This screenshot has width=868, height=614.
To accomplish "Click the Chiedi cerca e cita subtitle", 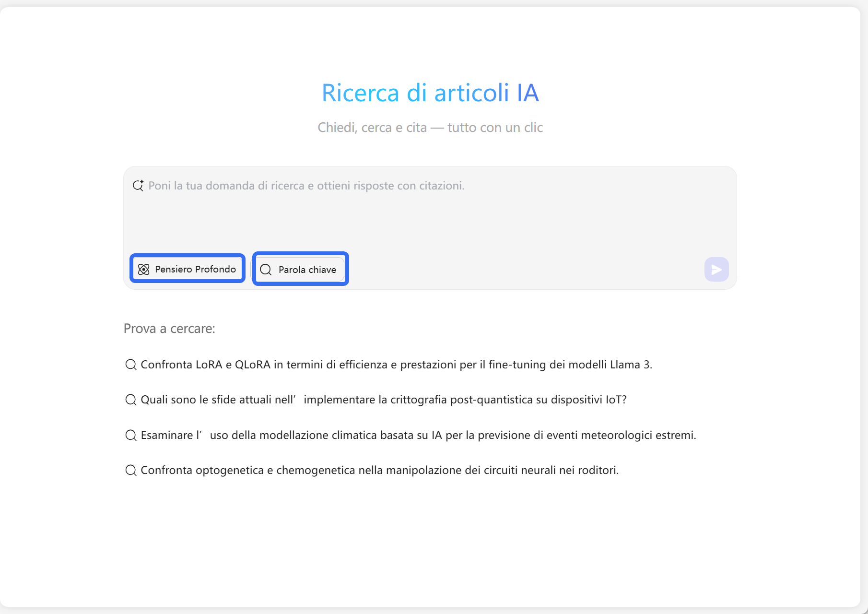I will (430, 127).
